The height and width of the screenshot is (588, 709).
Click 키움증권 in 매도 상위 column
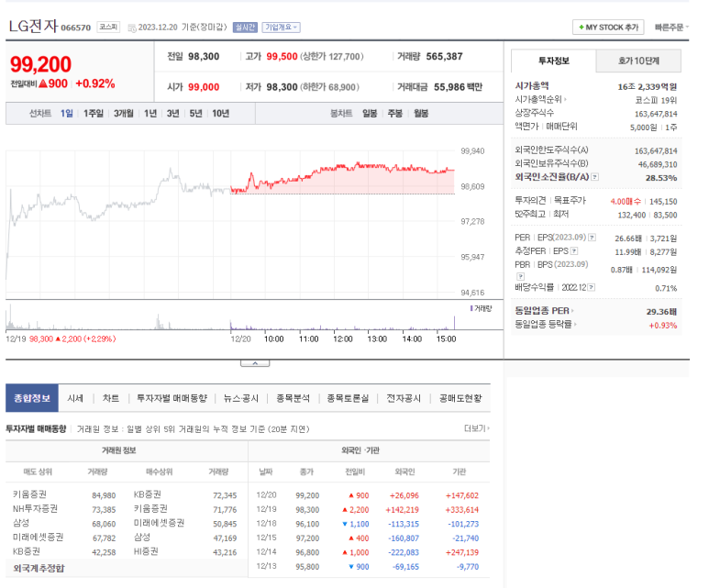[x=29, y=494]
